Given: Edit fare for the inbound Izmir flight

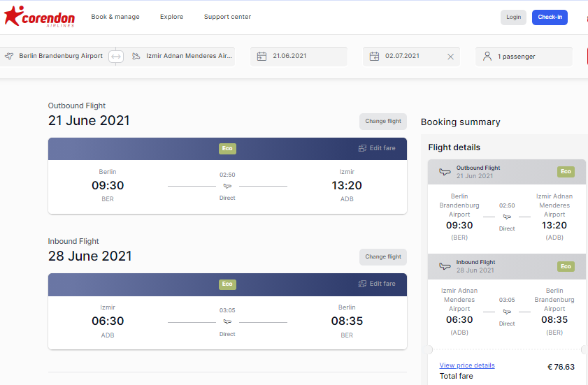Looking at the screenshot, I should point(376,284).
